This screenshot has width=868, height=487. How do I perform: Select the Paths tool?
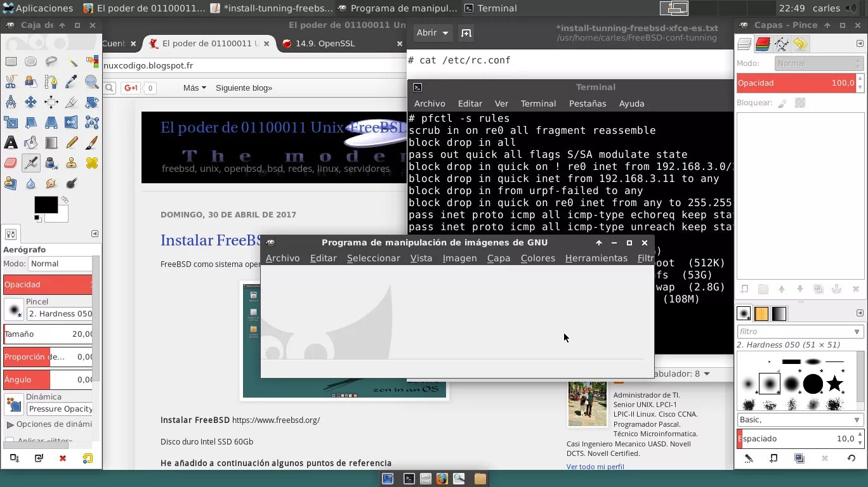(x=51, y=82)
